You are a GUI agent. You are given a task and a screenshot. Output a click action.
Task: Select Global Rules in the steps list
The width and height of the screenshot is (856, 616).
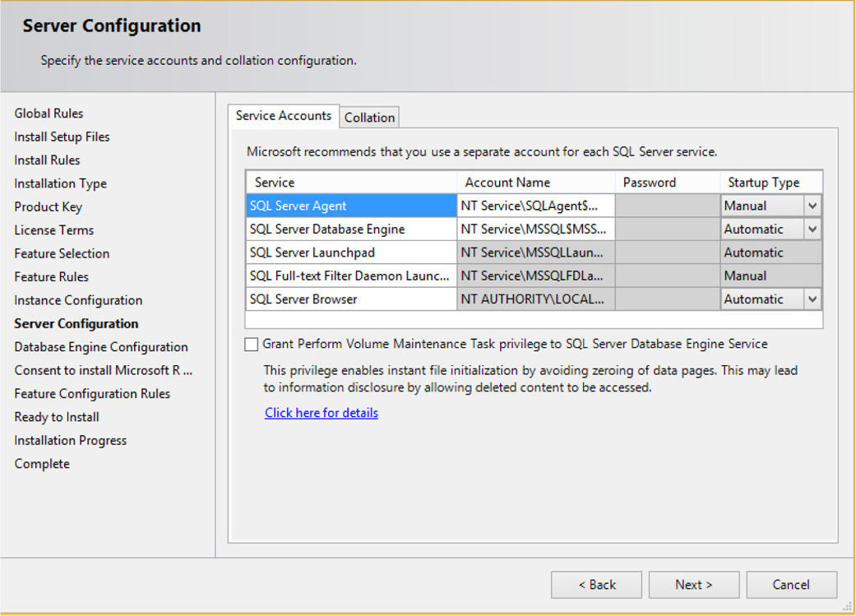coord(49,113)
